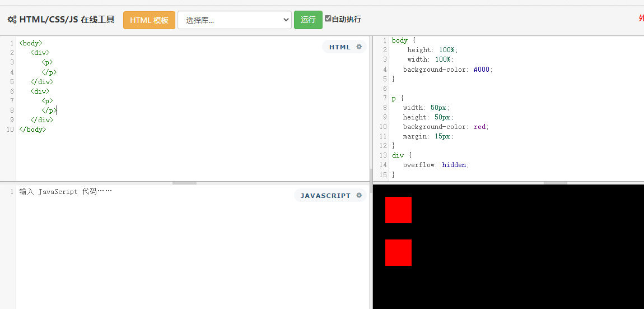Image resolution: width=644 pixels, height=309 pixels.
Task: Click line number 15 in the CSS editor
Action: (383, 174)
